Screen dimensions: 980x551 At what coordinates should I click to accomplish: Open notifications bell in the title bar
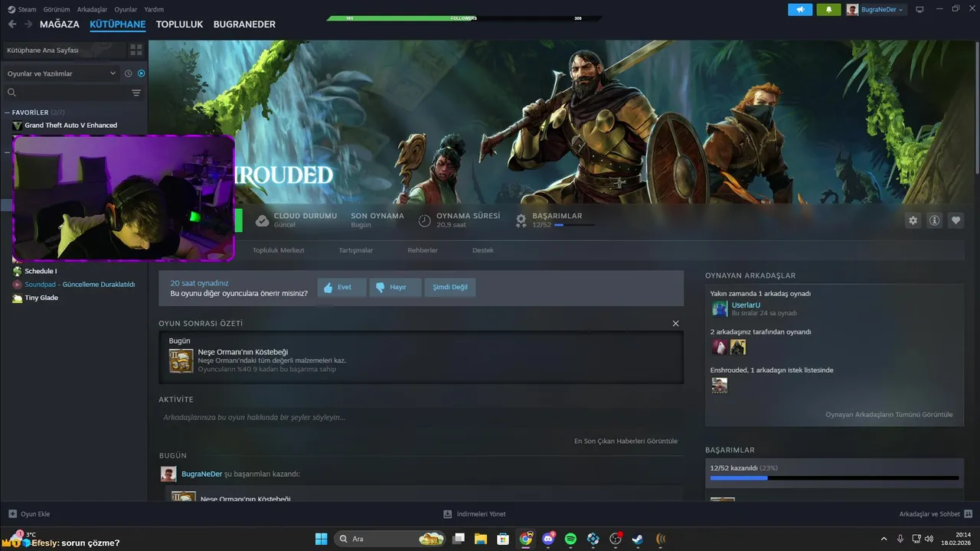[x=828, y=9]
